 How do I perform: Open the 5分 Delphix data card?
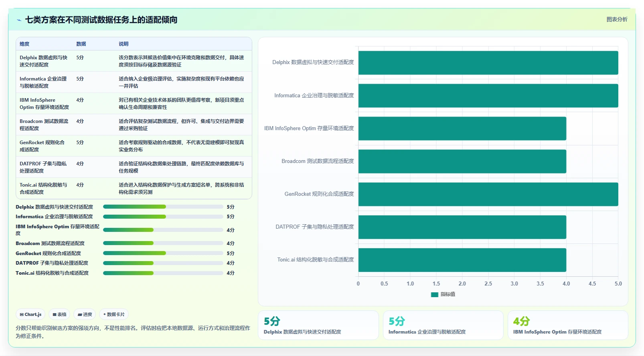318,325
